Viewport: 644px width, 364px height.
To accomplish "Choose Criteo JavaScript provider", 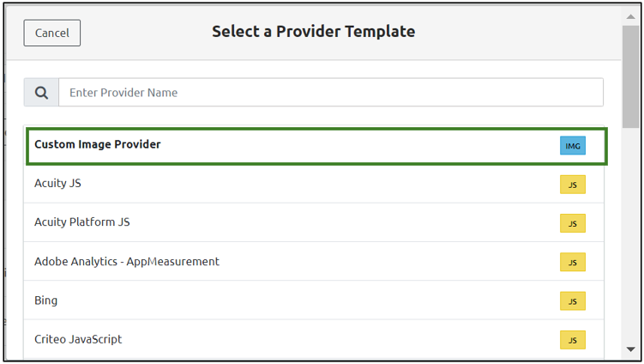I will [78, 339].
